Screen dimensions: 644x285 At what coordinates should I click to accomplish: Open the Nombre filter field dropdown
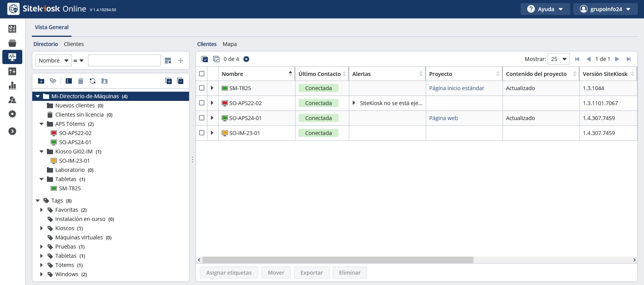click(x=54, y=61)
